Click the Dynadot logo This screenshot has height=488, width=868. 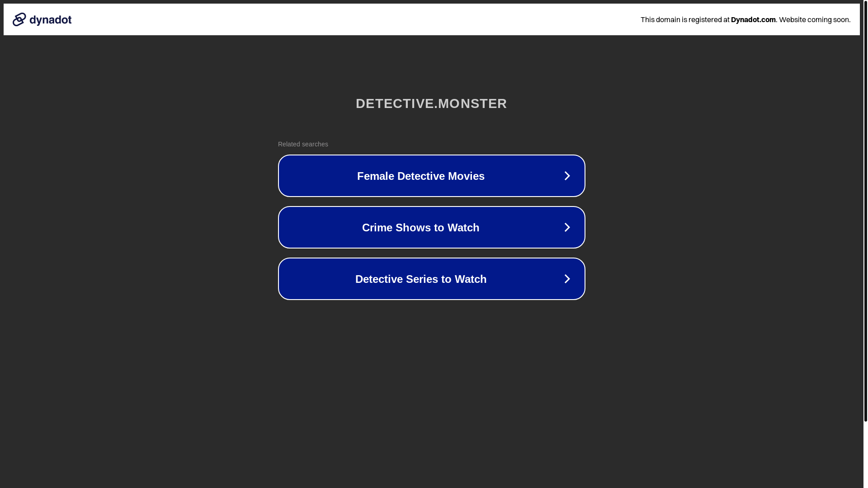pyautogui.click(x=42, y=19)
